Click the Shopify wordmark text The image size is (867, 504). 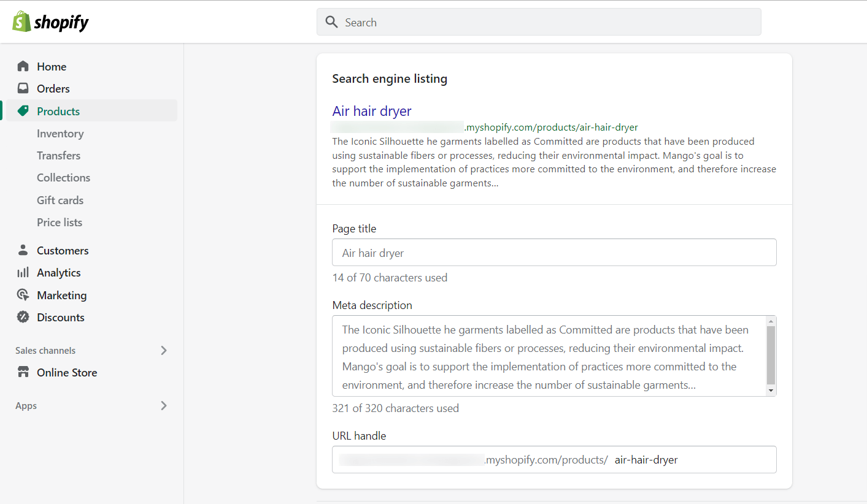point(61,23)
